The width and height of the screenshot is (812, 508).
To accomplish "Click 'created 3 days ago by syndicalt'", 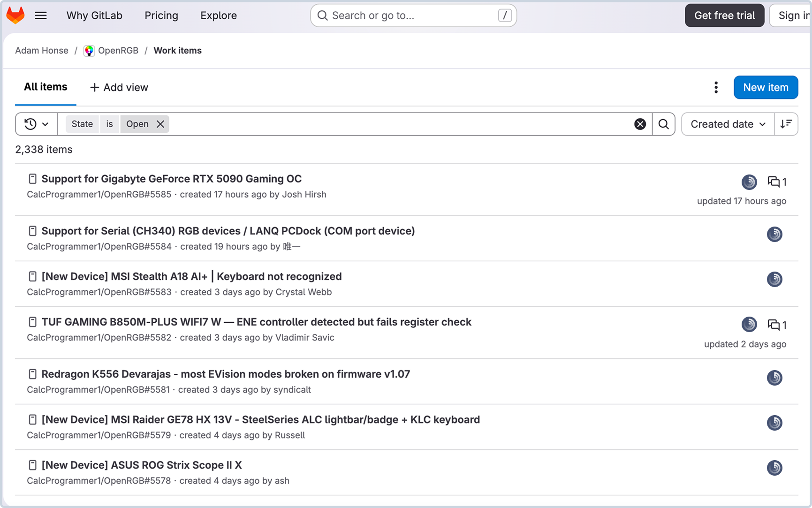I will pyautogui.click(x=244, y=389).
